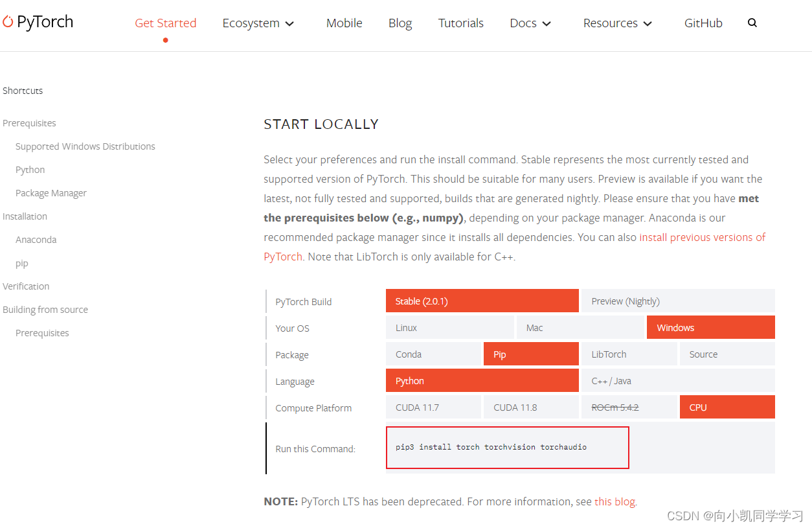Expand the Docs dropdown menu
The height and width of the screenshot is (528, 812).
pos(530,23)
